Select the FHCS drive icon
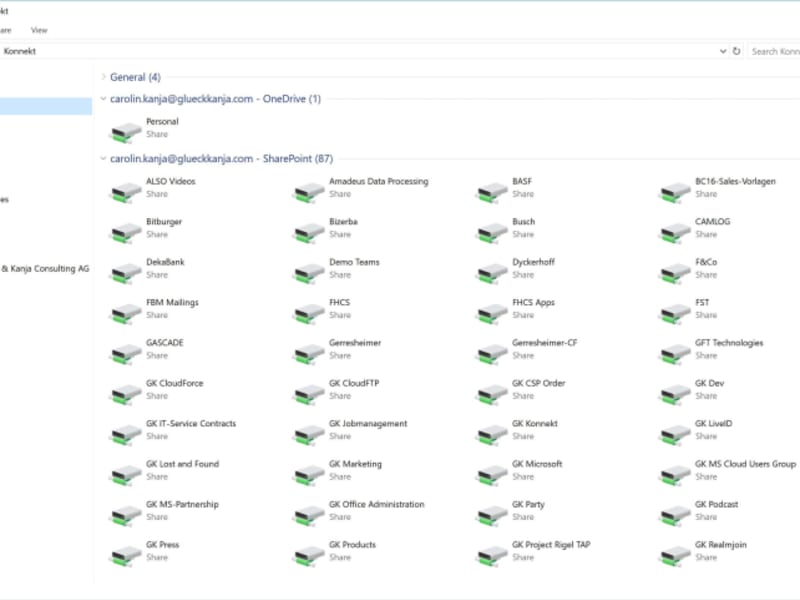Viewport: 800px width, 600px height. click(x=309, y=313)
